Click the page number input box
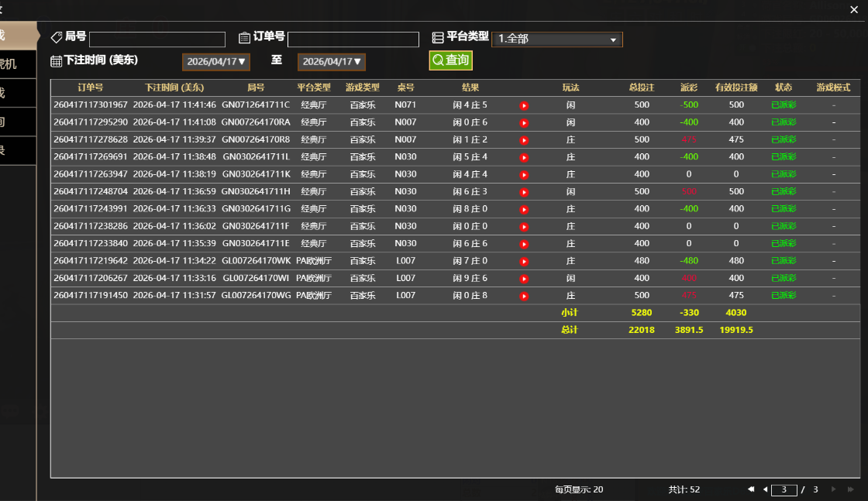Image resolution: width=868 pixels, height=501 pixels. 784,489
